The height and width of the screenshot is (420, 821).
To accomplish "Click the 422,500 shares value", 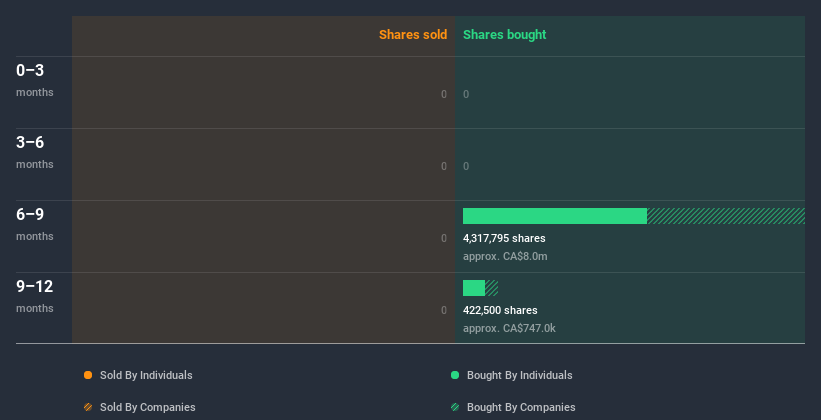I will (x=500, y=310).
